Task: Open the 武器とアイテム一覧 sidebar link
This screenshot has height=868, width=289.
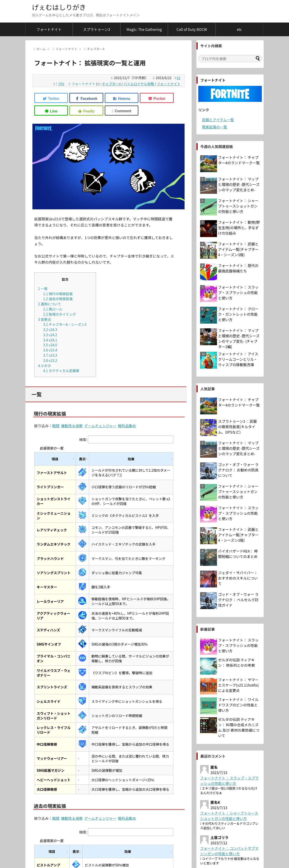Action: click(218, 120)
